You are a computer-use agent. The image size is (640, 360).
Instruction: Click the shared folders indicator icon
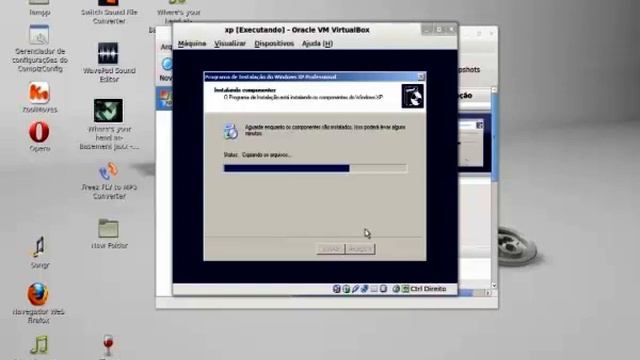click(x=374, y=289)
